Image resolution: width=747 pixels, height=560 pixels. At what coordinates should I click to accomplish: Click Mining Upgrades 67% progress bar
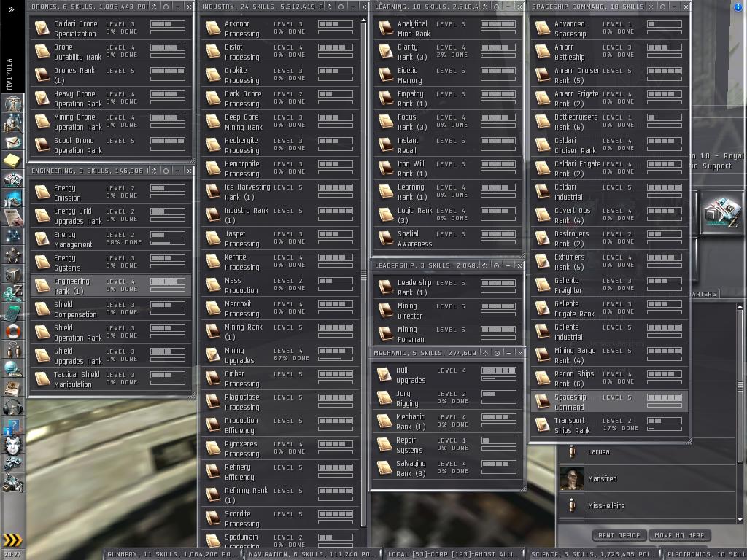(336, 359)
